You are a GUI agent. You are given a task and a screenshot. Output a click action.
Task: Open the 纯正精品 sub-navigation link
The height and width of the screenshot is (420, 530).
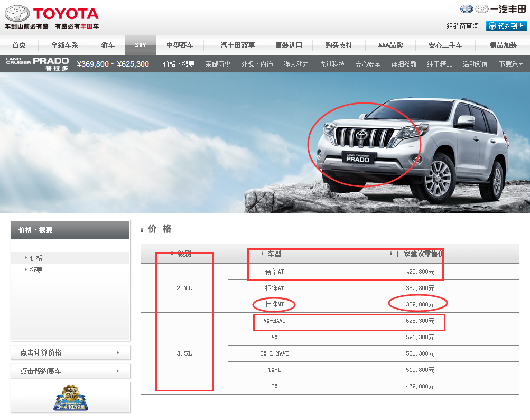tap(440, 64)
